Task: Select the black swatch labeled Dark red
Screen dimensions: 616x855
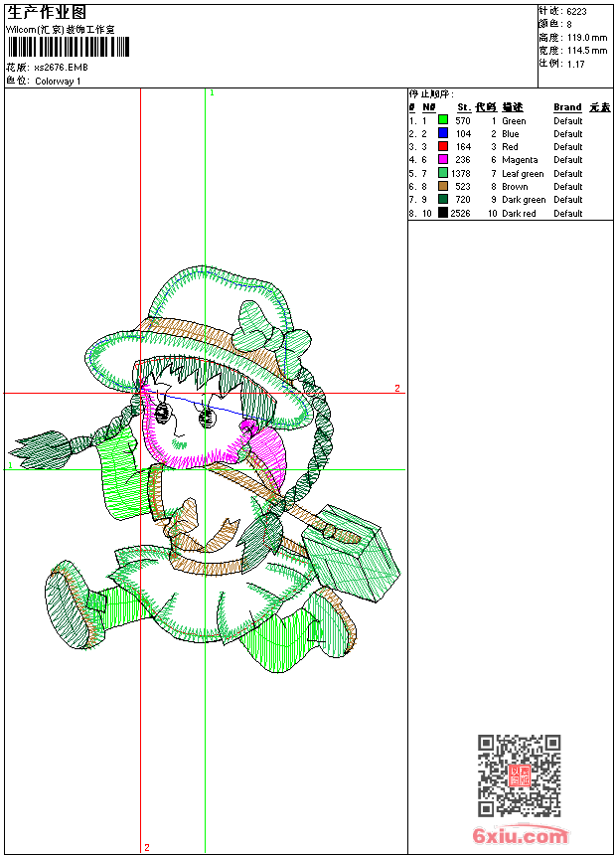Action: click(x=443, y=213)
